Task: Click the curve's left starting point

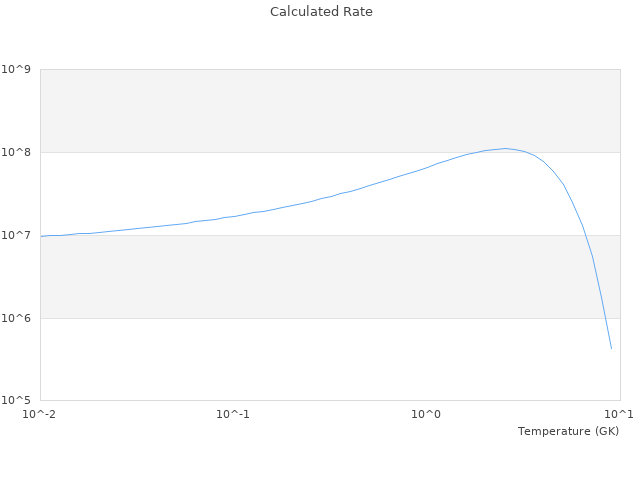Action: coord(41,236)
